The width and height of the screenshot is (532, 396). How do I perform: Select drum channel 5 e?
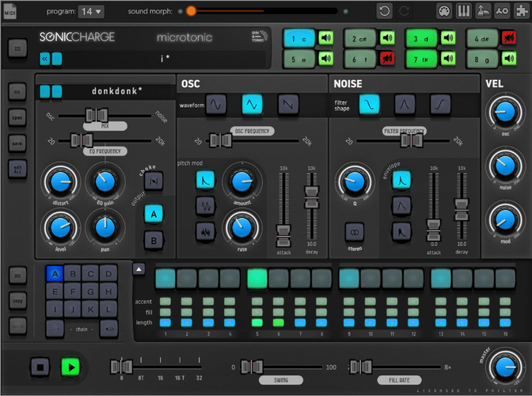299,59
